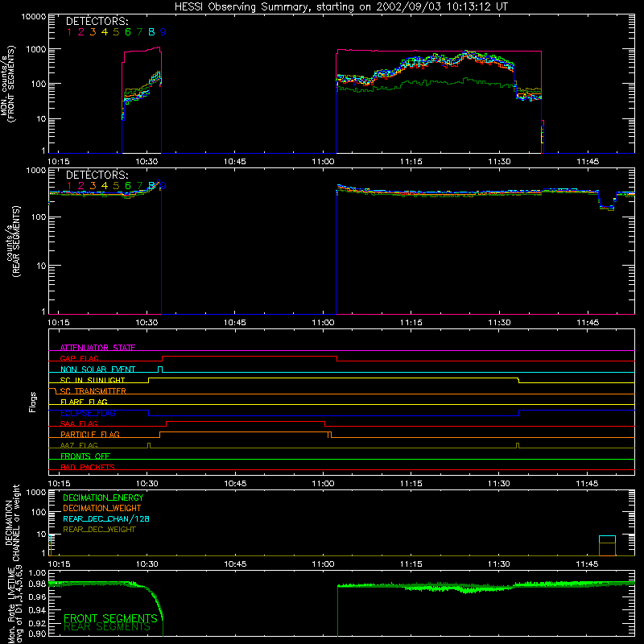Click the REAR_DEC_CHAN/128 legend entry
644x644 pixels.
106,518
